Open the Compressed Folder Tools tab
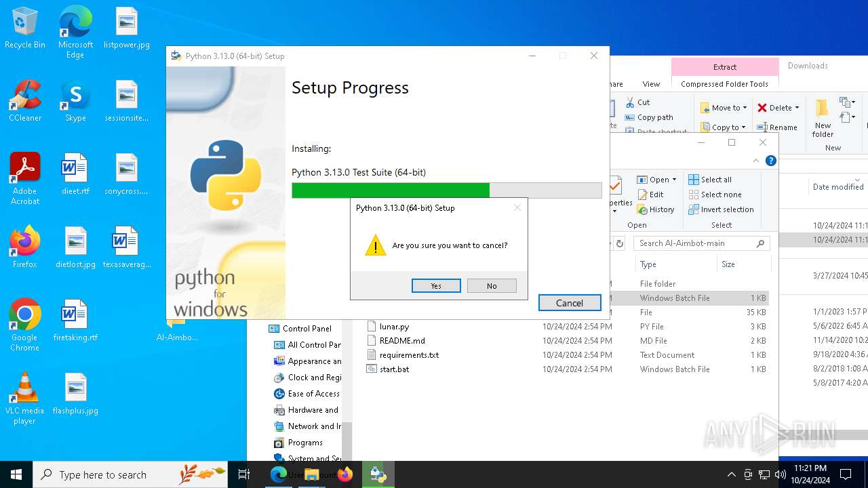The width and height of the screenshot is (868, 488). pyautogui.click(x=725, y=84)
